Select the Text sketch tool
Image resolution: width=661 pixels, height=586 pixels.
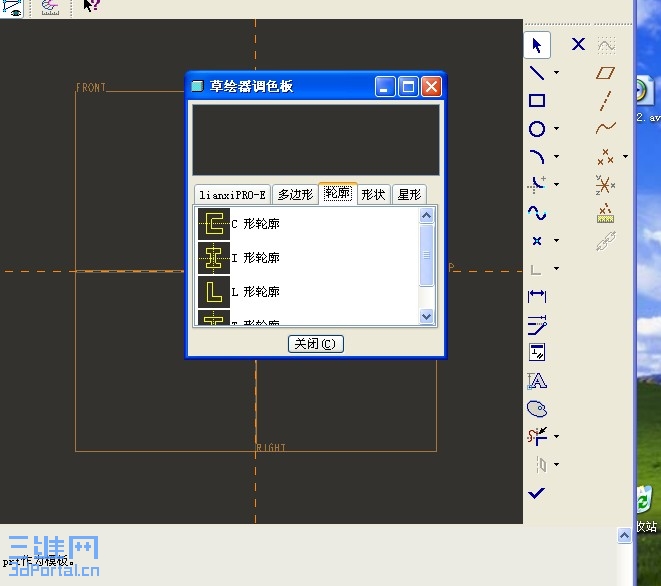point(537,381)
